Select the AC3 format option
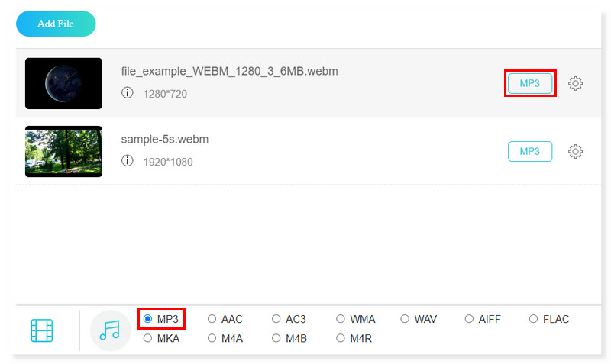Image resolution: width=611 pixels, height=364 pixels. coord(276,319)
